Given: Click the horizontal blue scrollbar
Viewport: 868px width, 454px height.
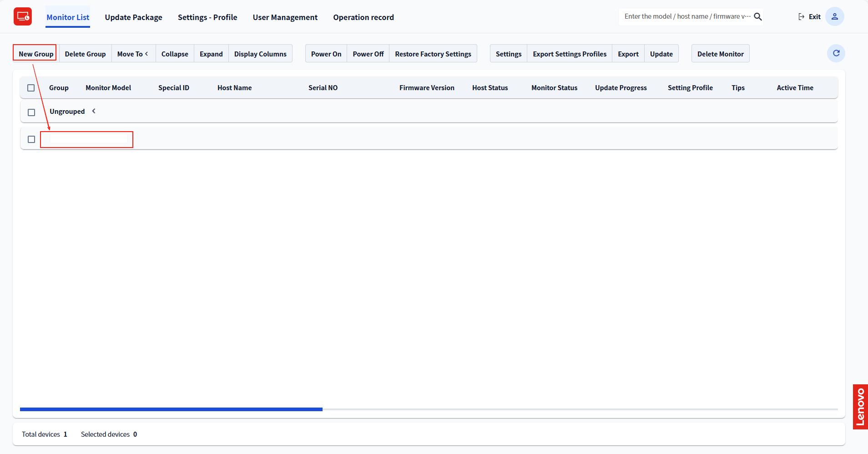Looking at the screenshot, I should click(171, 409).
